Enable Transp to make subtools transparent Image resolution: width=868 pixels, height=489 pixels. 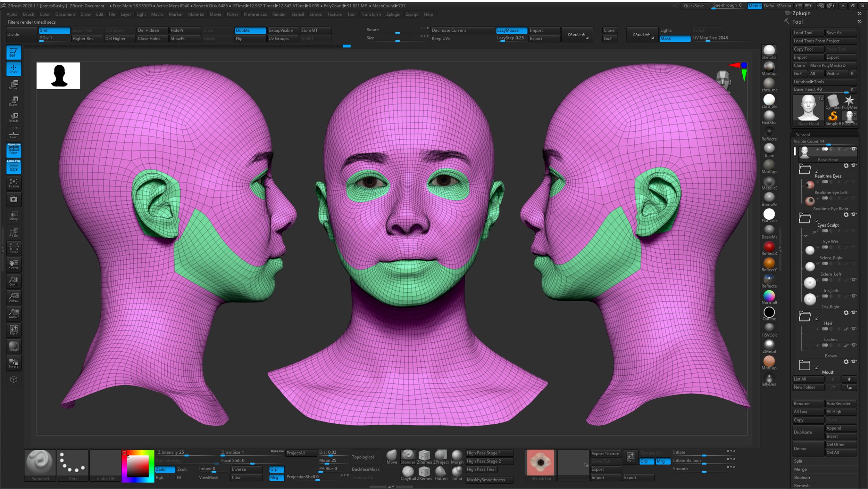pos(14,216)
